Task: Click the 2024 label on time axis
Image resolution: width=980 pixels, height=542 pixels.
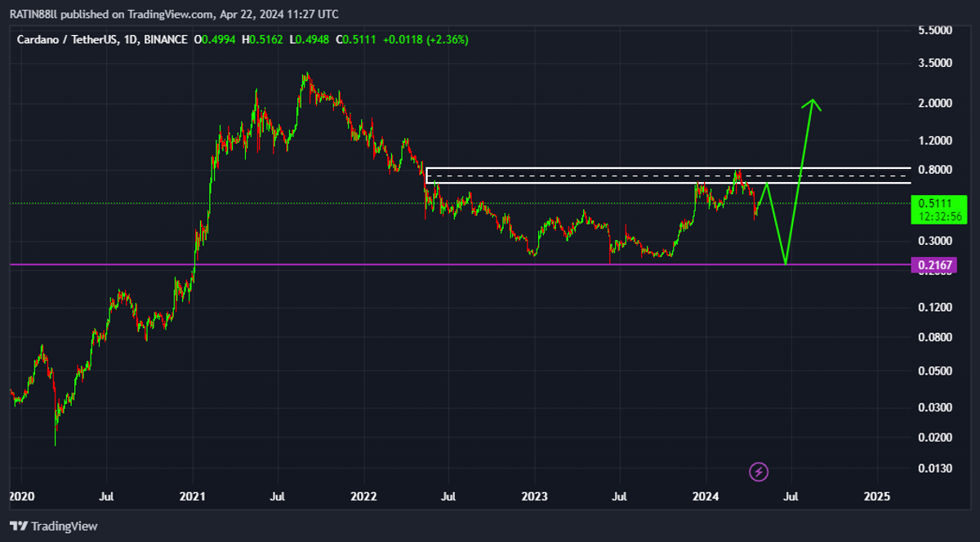Action: tap(706, 496)
